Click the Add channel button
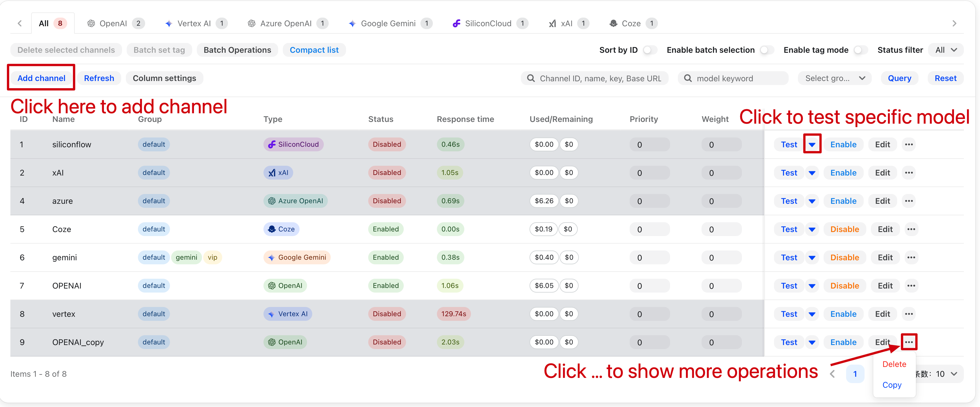Screen dimensions: 980x407 click(x=42, y=78)
